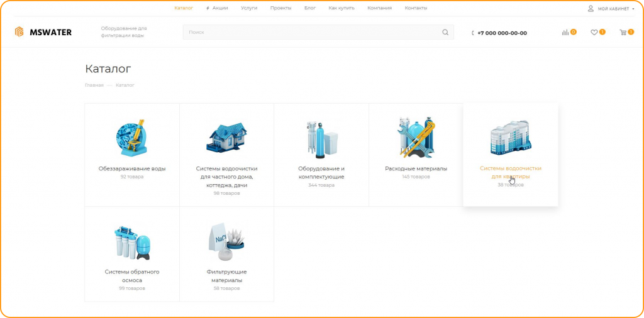The image size is (644, 318).
Task: Open Системы водоочистки для квартиры link
Action: [510, 172]
